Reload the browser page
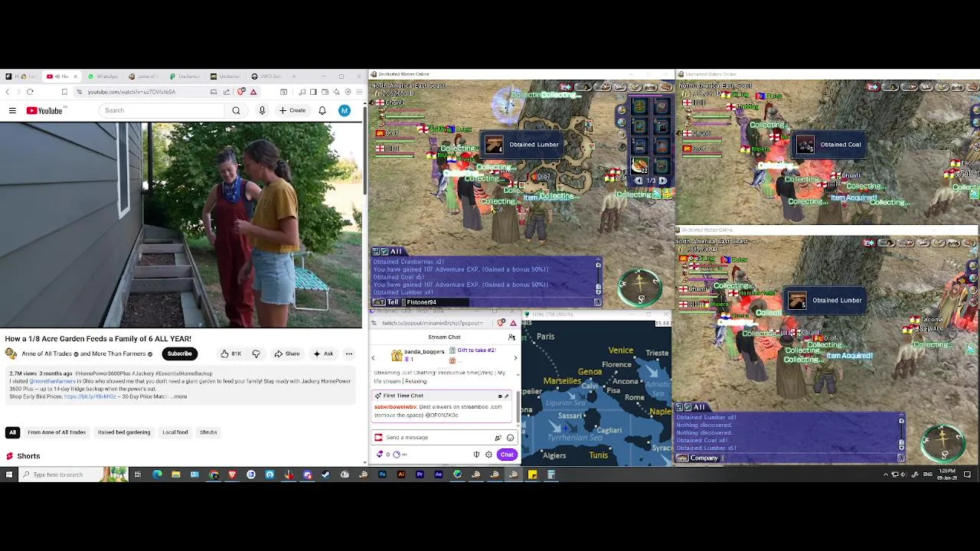Viewport: 980px width, 551px height. (30, 92)
